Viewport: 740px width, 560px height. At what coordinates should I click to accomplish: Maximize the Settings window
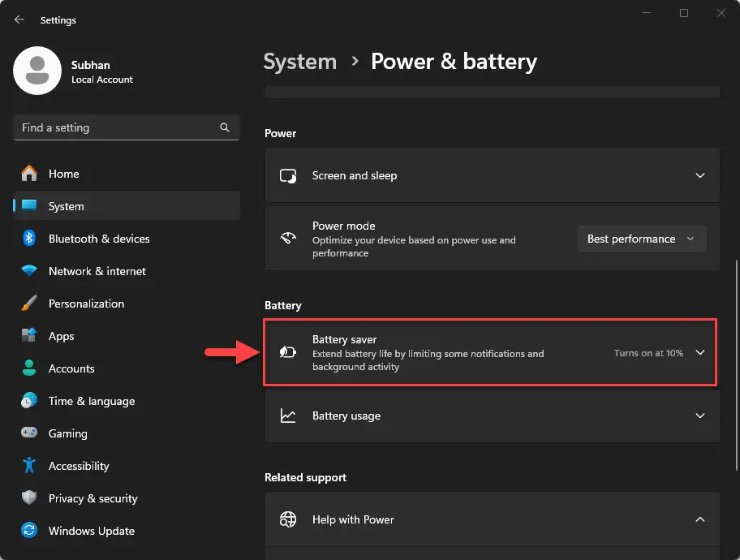click(684, 13)
